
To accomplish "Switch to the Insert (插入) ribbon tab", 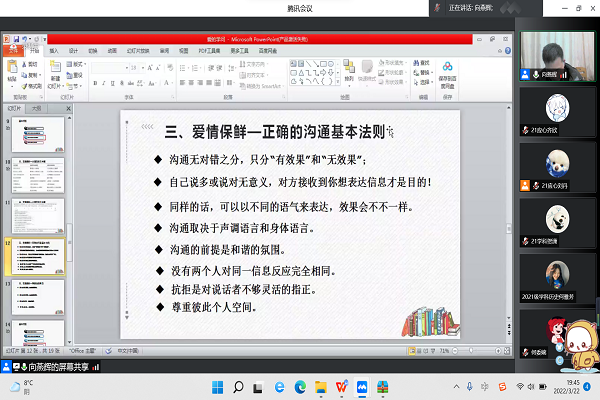I will click(54, 50).
